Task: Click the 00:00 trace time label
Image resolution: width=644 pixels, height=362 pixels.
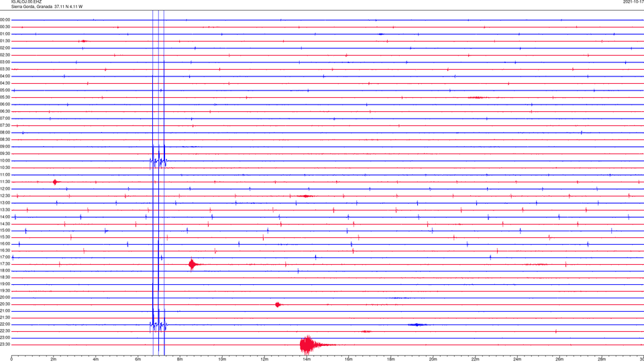Action: 5,20
